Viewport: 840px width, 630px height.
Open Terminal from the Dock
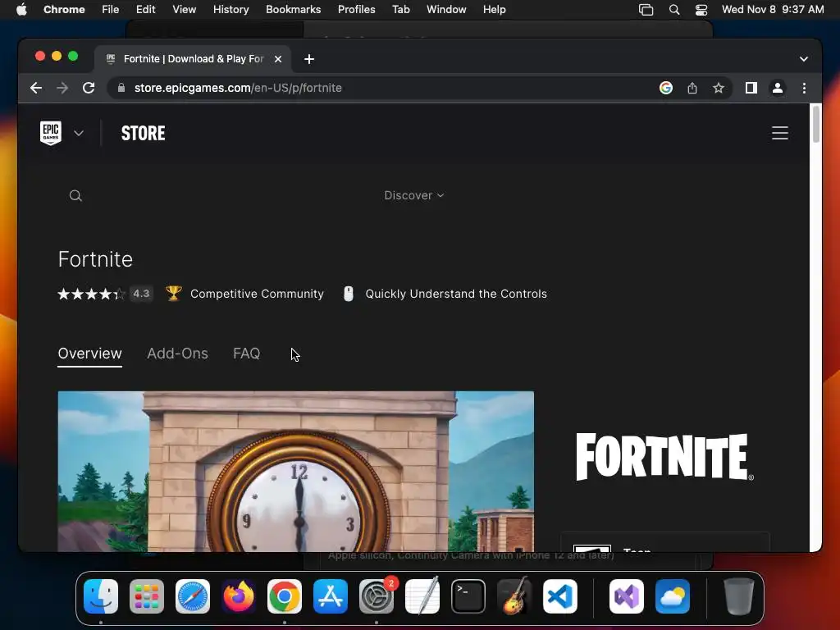tap(468, 596)
